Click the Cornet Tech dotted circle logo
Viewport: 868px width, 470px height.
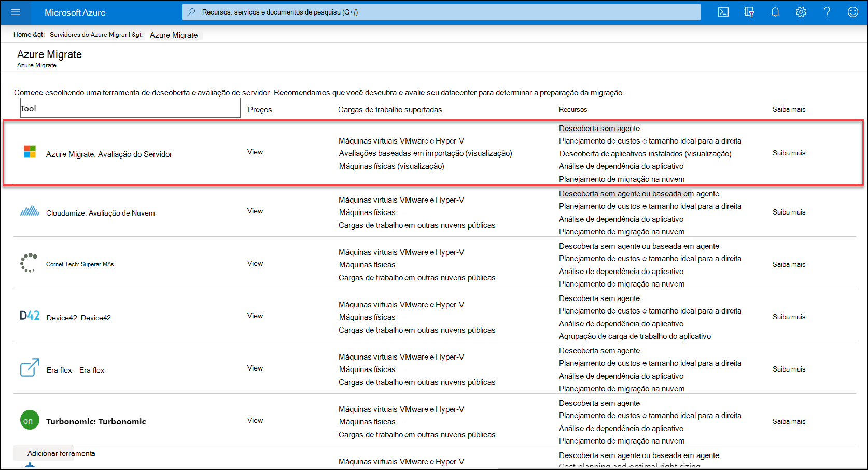point(29,263)
